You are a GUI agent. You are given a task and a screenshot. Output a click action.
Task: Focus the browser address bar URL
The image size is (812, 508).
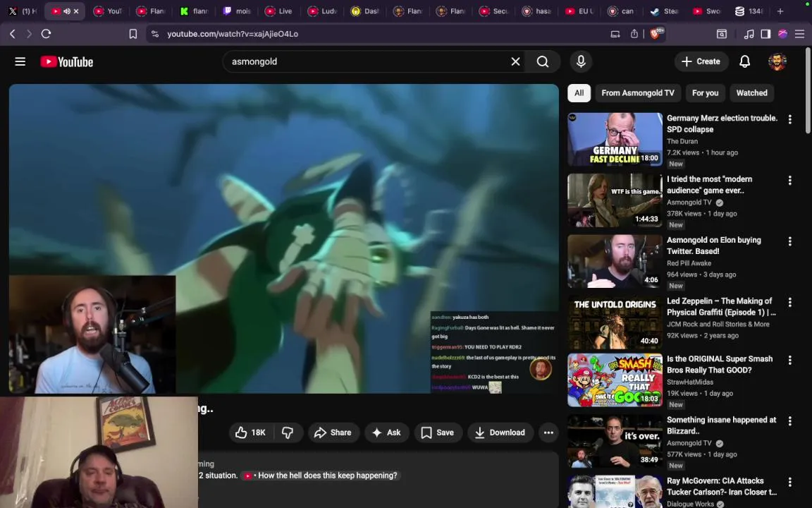[233, 34]
